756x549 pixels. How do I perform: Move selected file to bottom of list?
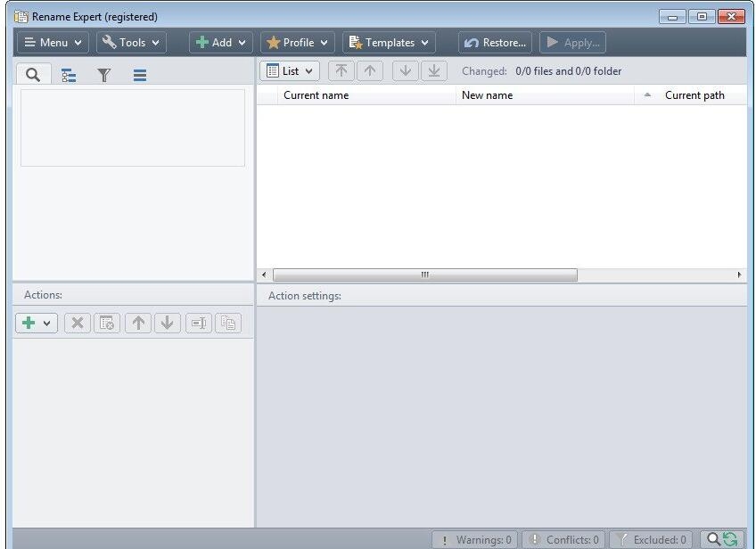click(433, 71)
